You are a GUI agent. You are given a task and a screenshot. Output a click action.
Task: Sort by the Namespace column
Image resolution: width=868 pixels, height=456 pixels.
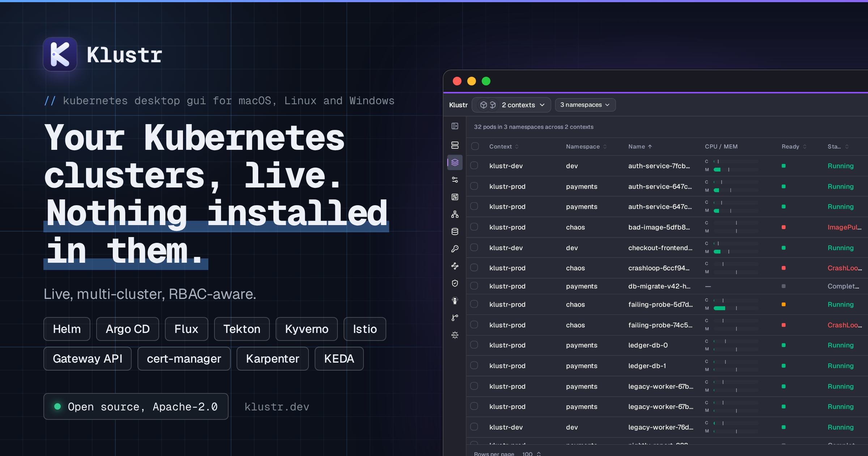click(x=586, y=147)
